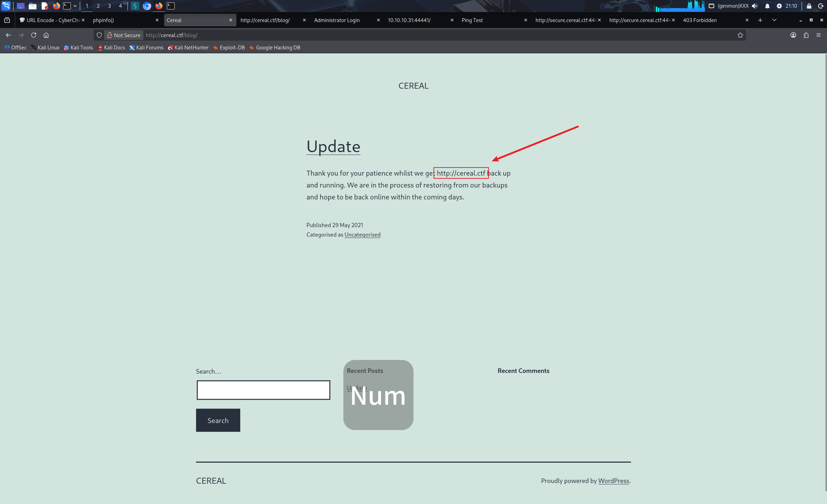Screen dimensions: 827x504
Task: Reload the current page
Action: click(34, 35)
